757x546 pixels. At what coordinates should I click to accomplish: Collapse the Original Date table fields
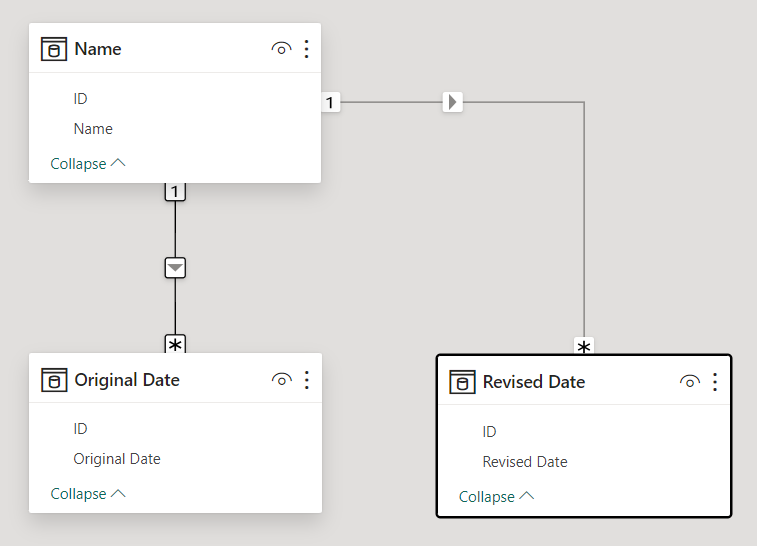click(x=88, y=494)
